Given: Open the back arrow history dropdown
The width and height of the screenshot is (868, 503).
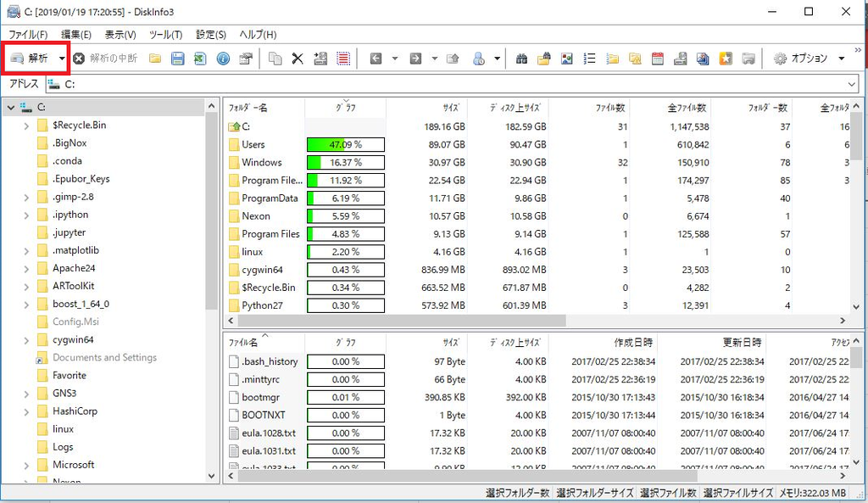Looking at the screenshot, I should [x=395, y=59].
